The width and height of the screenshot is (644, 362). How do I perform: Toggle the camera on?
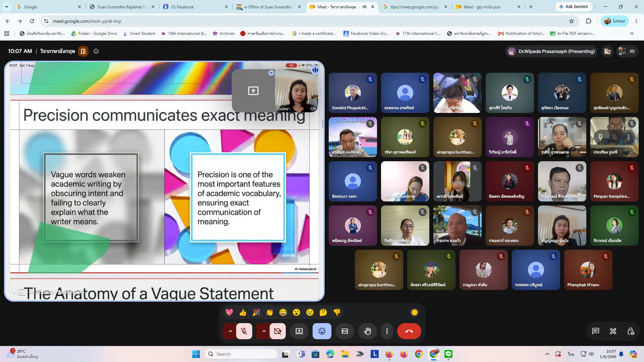click(x=278, y=331)
